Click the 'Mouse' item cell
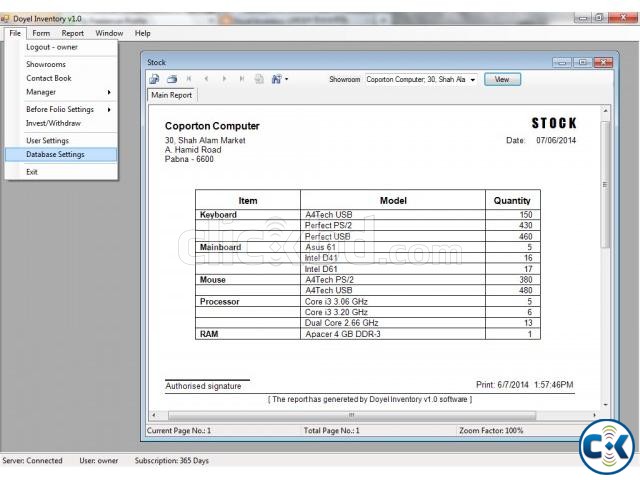640x480 pixels. (x=248, y=280)
